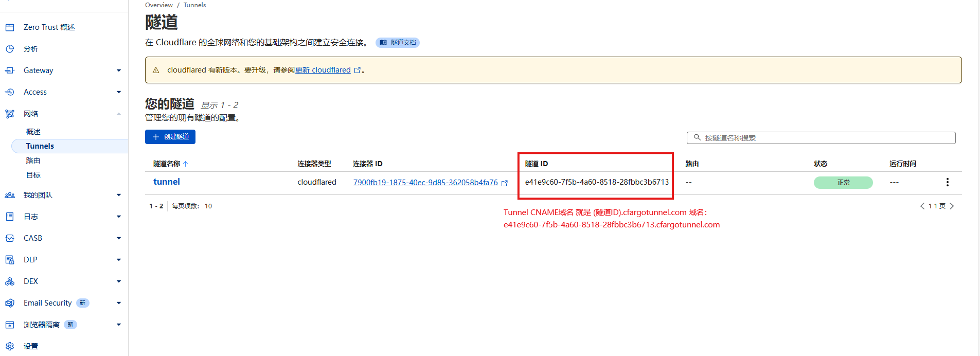Expand the Gateway menu arrow
The image size is (980, 356).
[x=119, y=70]
